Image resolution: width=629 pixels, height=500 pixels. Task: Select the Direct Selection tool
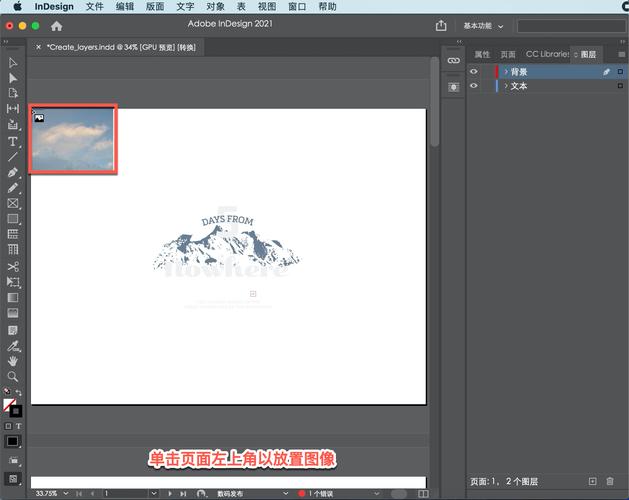[13, 78]
